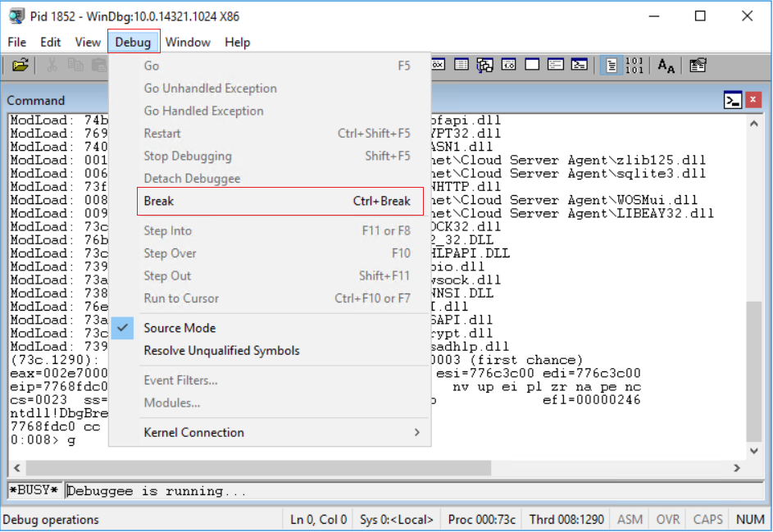Click the Command window's prompt icon button
The width and height of the screenshot is (773, 532).
[x=733, y=100]
